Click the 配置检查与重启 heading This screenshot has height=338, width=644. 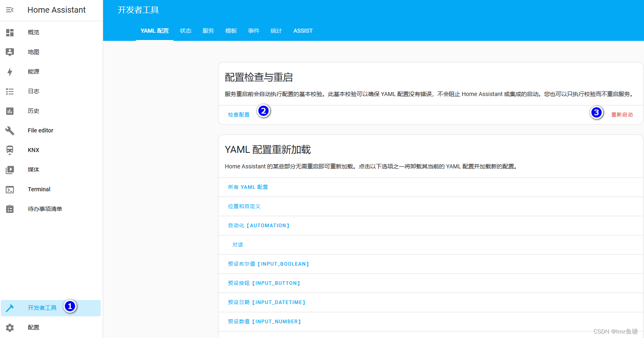(259, 77)
